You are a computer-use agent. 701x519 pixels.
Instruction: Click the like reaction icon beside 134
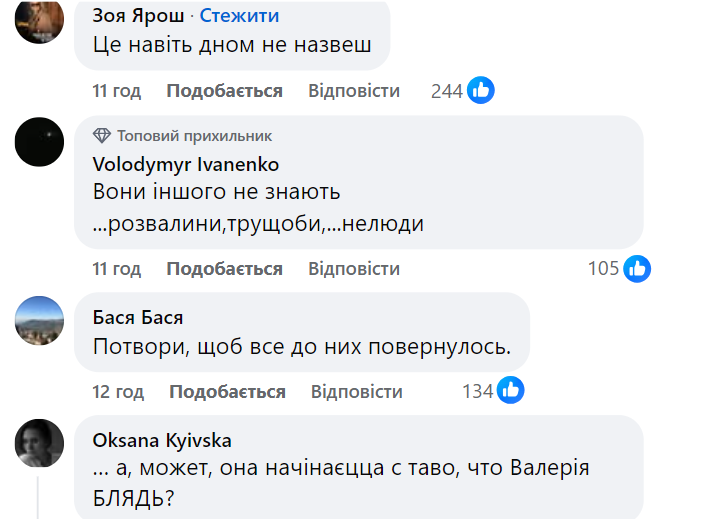511,390
